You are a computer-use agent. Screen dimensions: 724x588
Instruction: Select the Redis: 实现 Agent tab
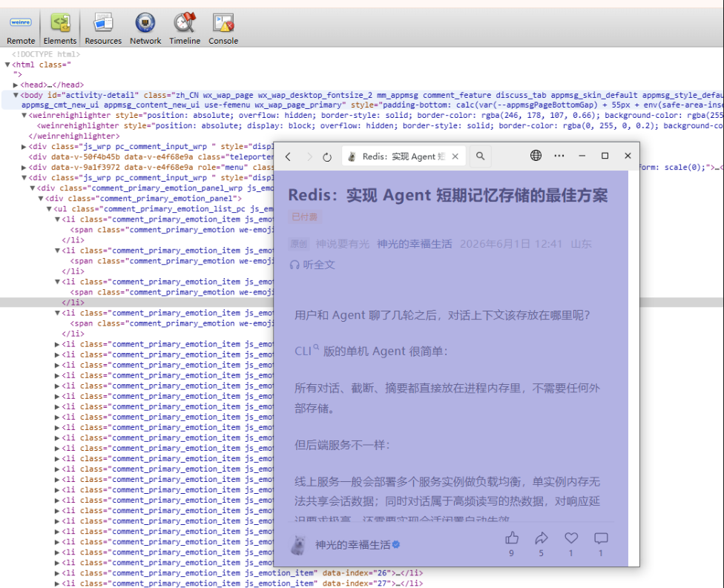coord(404,156)
